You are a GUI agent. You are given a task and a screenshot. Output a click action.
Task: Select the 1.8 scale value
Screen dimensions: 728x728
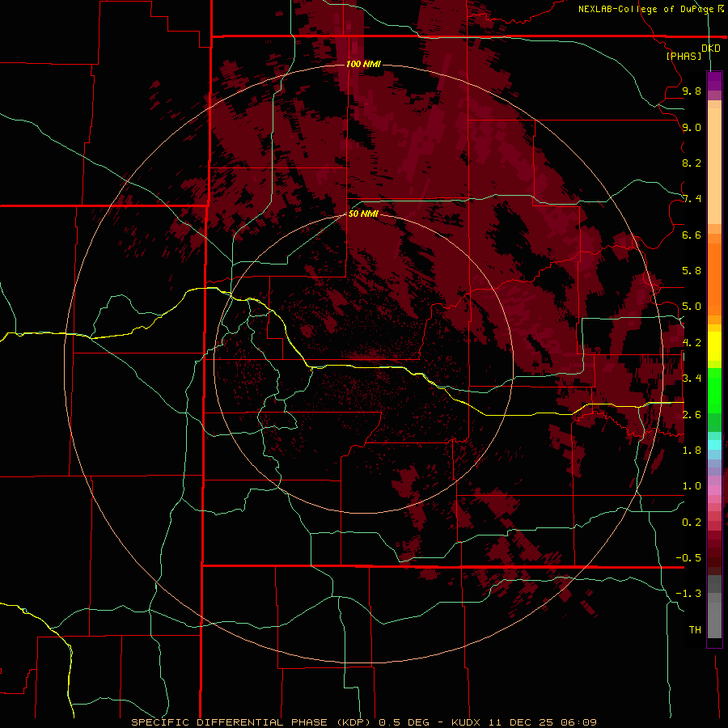point(692,451)
